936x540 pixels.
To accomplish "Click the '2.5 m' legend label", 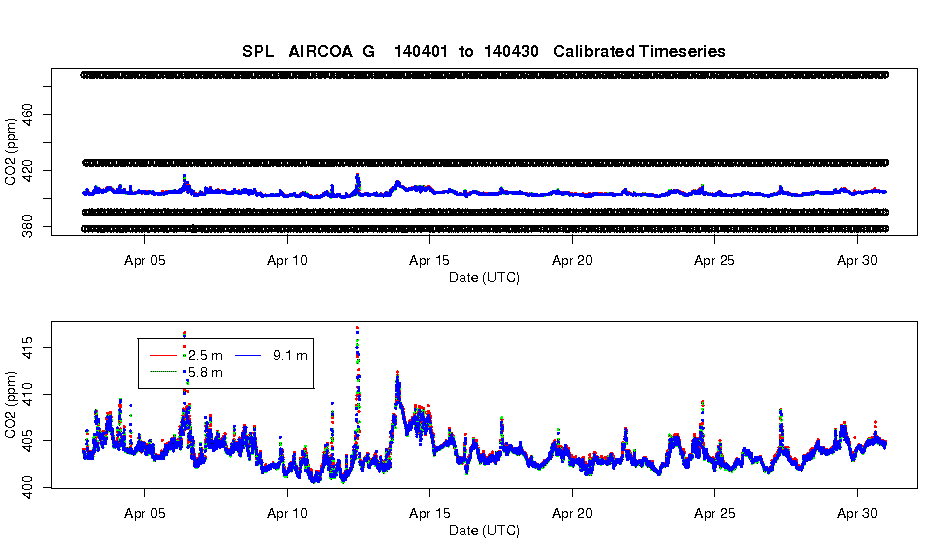I will (x=205, y=356).
